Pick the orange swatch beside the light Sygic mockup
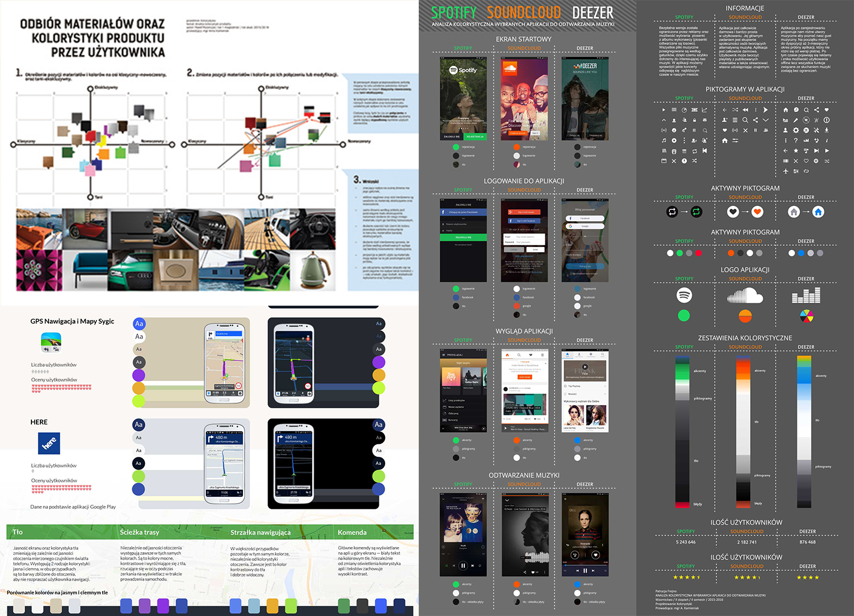The height and width of the screenshot is (616, 854). (139, 388)
